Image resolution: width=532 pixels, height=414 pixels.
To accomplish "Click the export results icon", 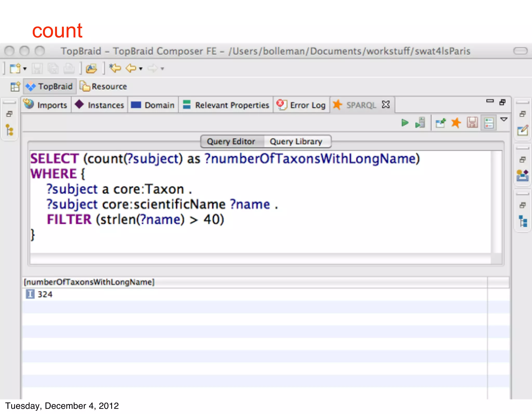I will click(x=441, y=123).
